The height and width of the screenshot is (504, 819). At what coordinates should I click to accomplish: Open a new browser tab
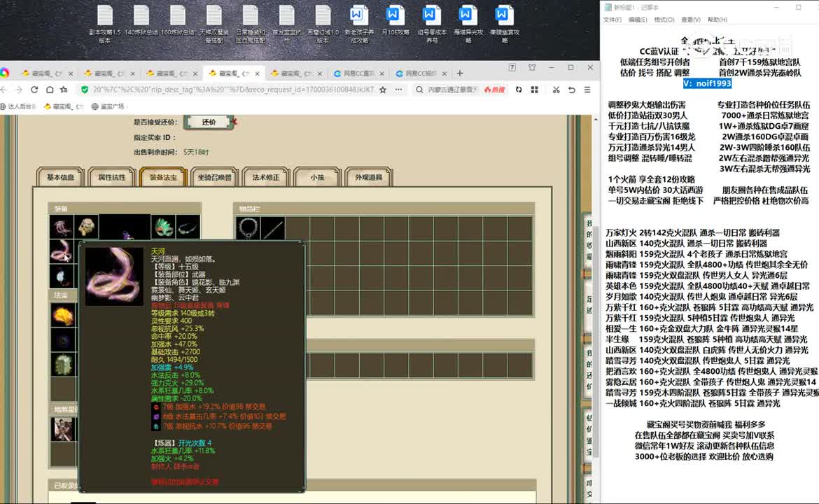click(x=460, y=73)
